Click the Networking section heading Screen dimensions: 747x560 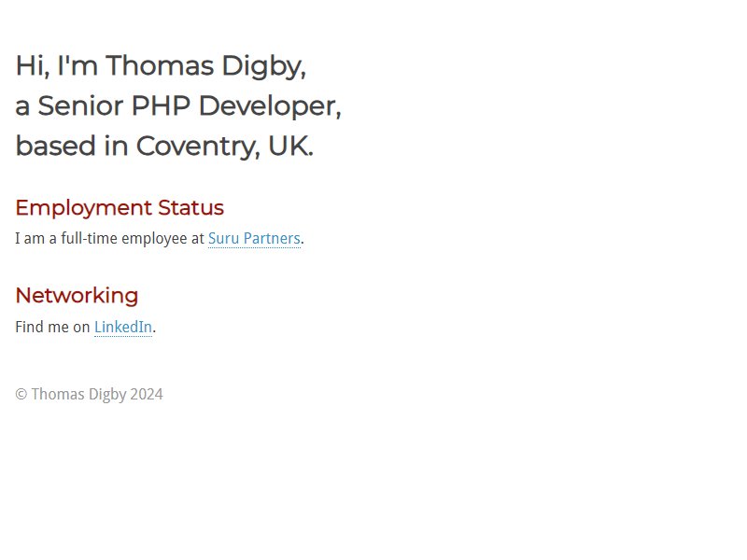(77, 296)
